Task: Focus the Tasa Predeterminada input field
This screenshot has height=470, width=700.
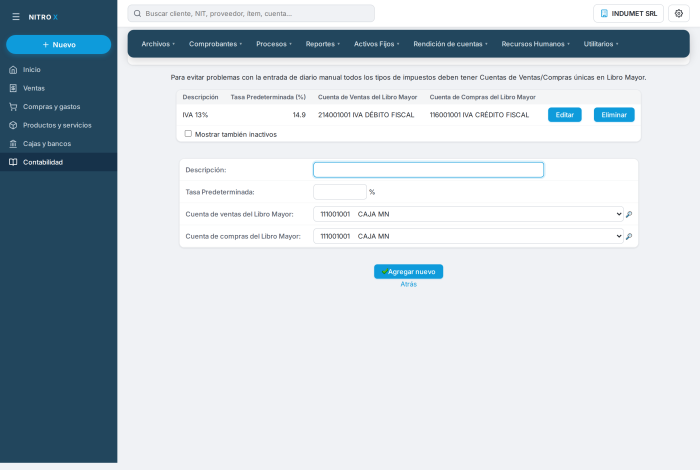Action: [340, 192]
